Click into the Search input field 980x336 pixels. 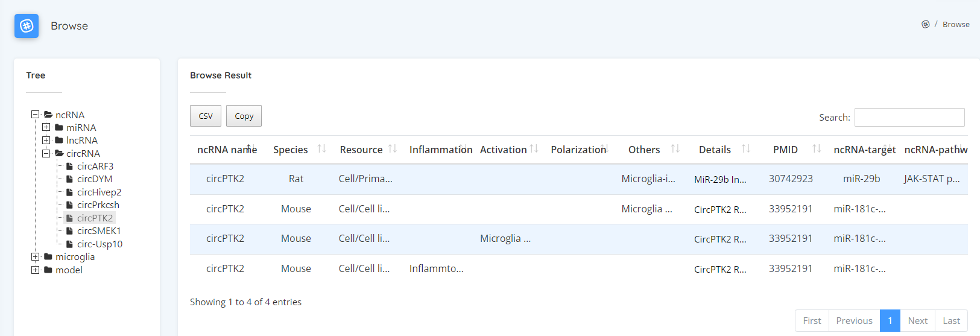click(x=909, y=117)
